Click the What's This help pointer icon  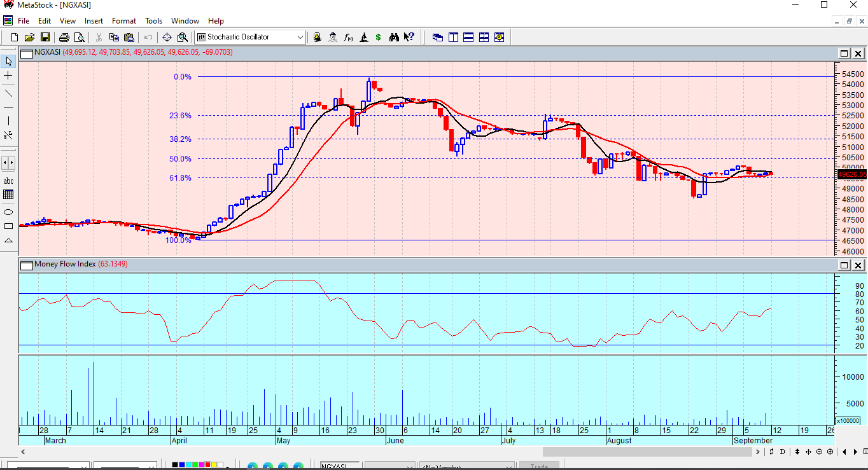[410, 37]
